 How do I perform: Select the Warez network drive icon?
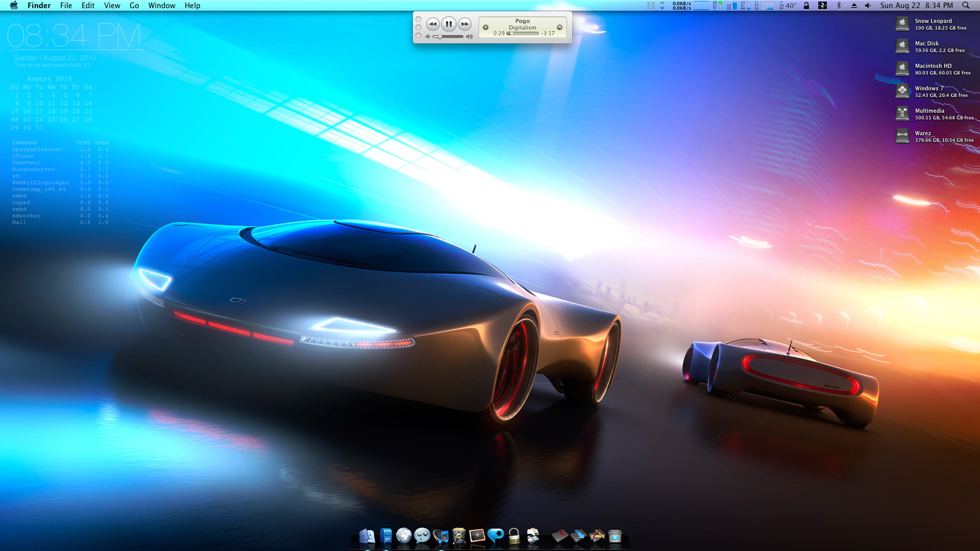902,136
